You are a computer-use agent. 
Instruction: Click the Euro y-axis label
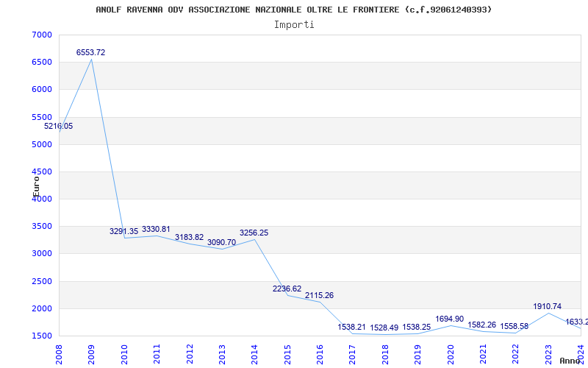coord(36,185)
